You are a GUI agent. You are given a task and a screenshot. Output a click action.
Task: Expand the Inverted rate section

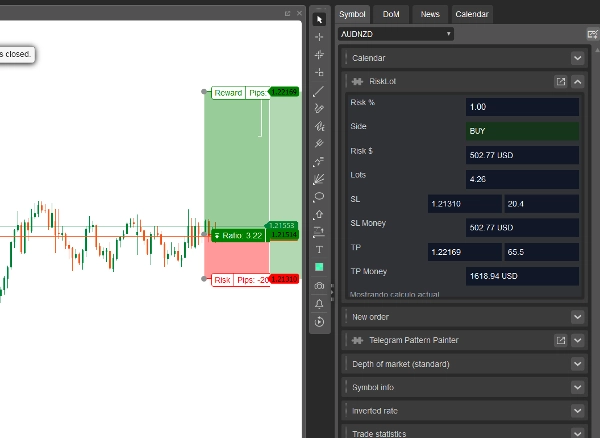(x=577, y=411)
